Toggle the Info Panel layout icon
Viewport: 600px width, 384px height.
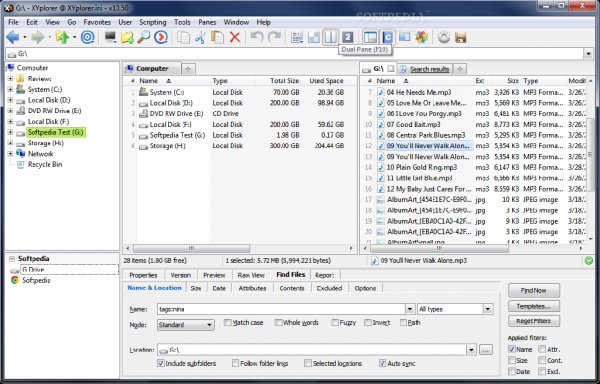tap(404, 37)
